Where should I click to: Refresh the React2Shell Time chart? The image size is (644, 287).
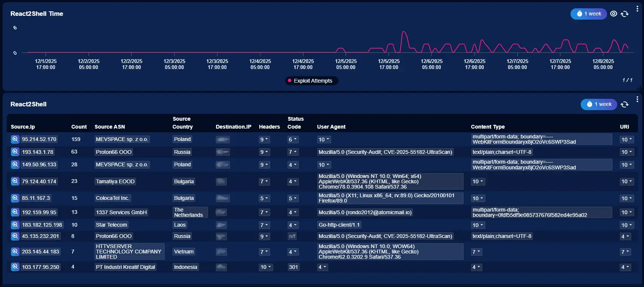(624, 14)
